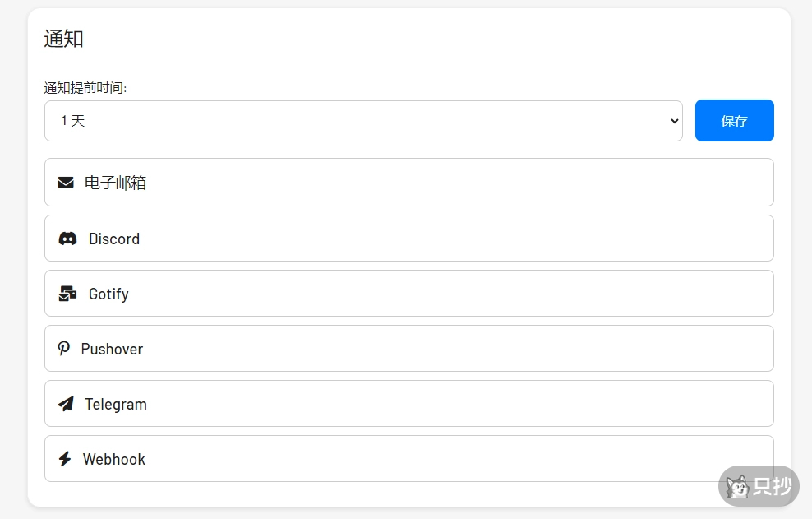Click the Pushover P icon
Image resolution: width=812 pixels, height=519 pixels.
click(64, 349)
